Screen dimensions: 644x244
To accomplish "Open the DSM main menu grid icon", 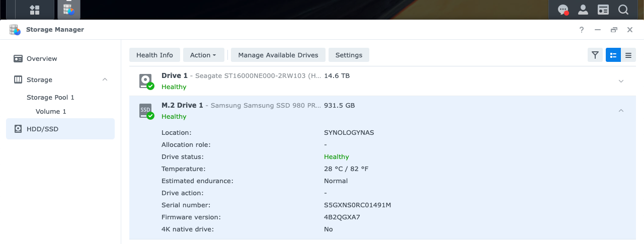I will click(35, 10).
